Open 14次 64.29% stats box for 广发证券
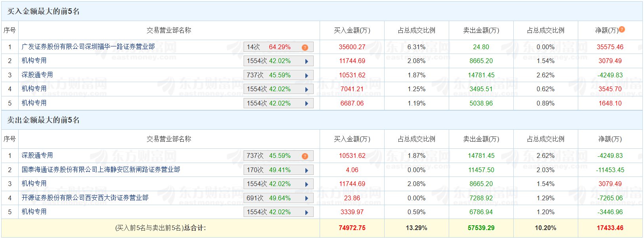Image resolution: width=644 pixels, height=238 pixels. pos(278,47)
